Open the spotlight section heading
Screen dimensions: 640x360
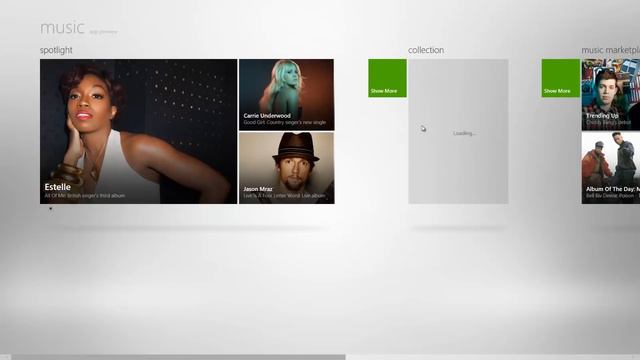[56, 50]
